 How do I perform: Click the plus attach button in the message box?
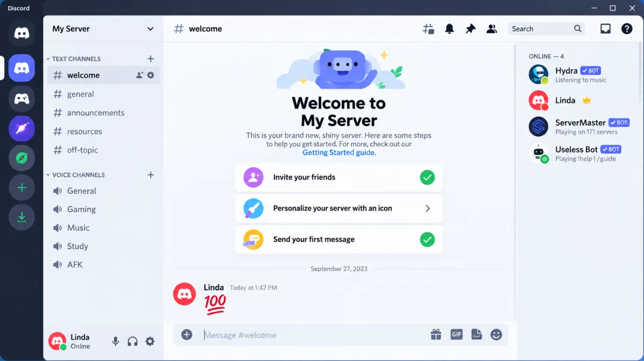coord(187,335)
